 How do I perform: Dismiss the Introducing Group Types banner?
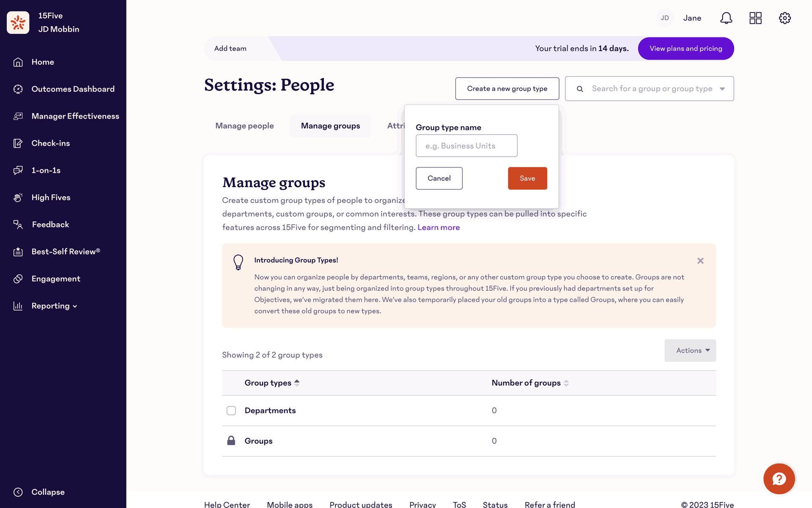(x=700, y=261)
